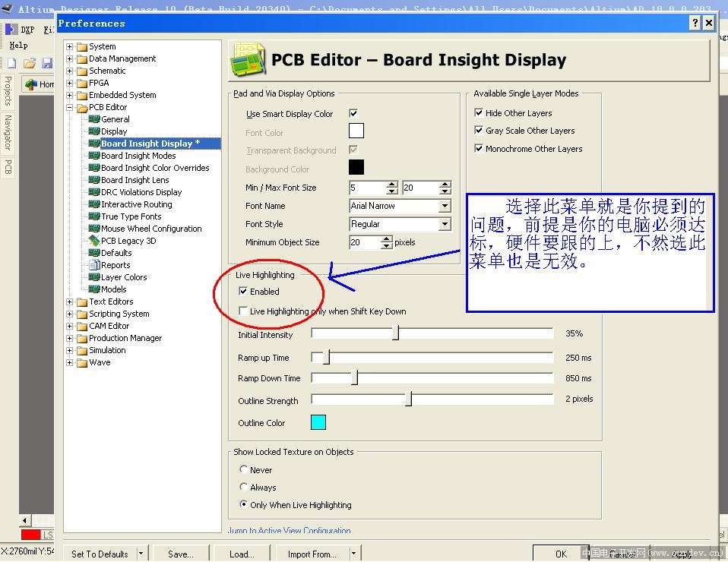728x562 pixels.
Task: Uncheck Use Smart Display Color
Action: 353,114
